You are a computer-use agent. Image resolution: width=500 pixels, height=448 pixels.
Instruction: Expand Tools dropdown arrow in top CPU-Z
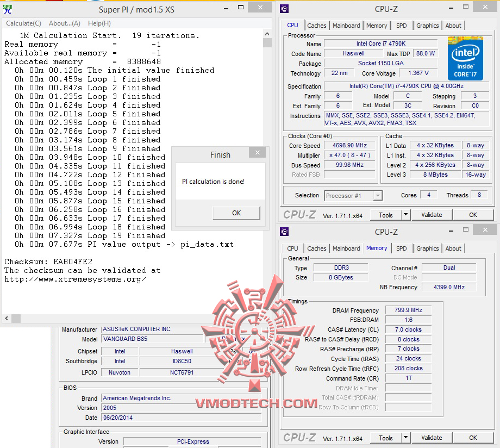pos(405,215)
